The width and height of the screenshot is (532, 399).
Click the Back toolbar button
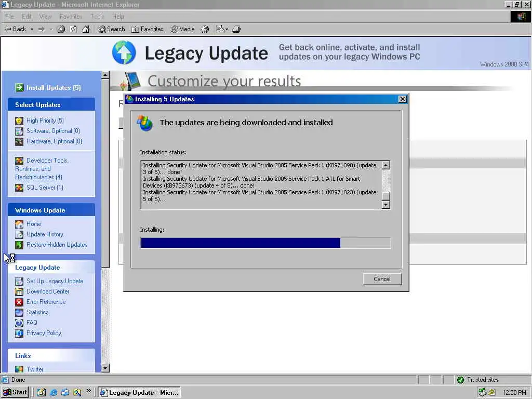[x=16, y=29]
